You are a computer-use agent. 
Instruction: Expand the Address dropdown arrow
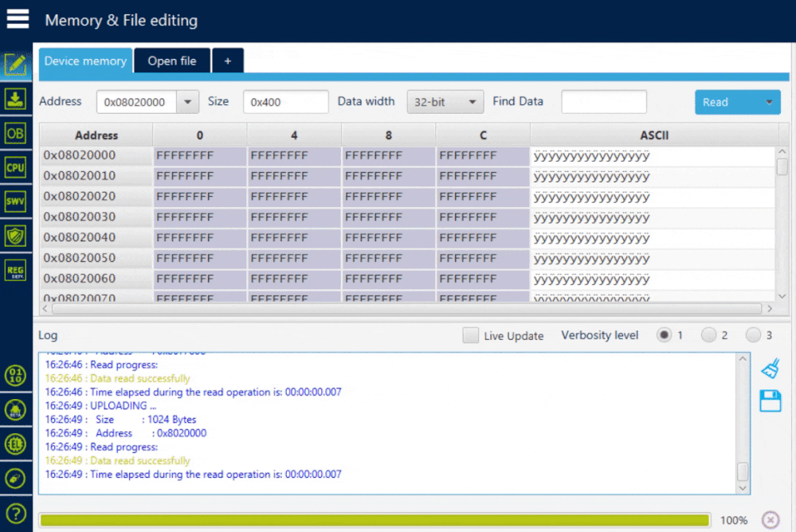point(187,102)
